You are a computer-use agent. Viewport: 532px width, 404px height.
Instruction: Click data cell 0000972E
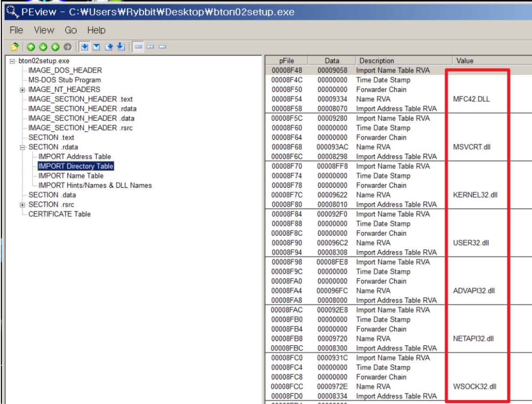click(x=332, y=386)
